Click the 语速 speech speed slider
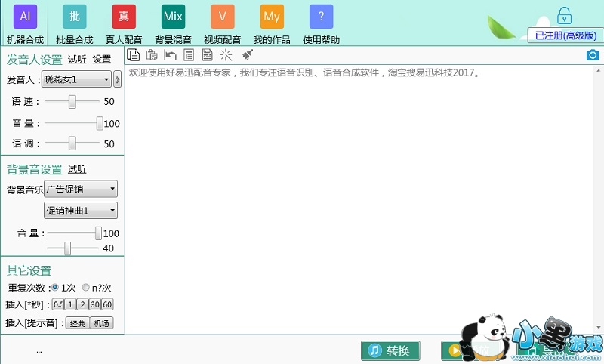 (72, 101)
